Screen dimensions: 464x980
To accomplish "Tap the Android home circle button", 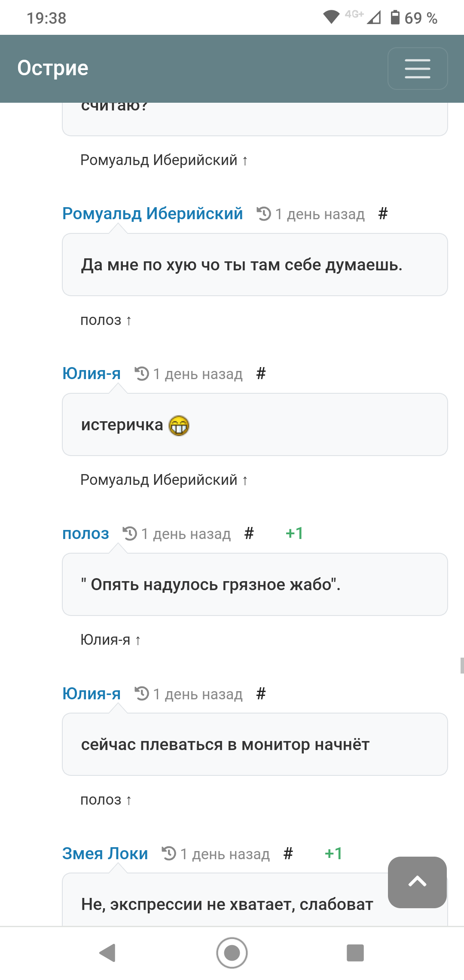I will pos(232,953).
